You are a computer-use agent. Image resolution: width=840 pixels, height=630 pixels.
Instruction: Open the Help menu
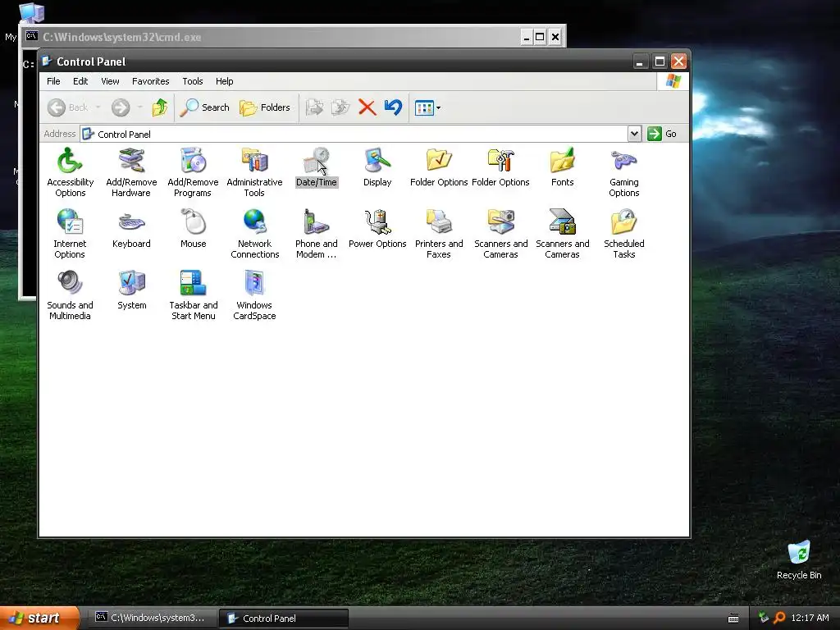pos(225,81)
